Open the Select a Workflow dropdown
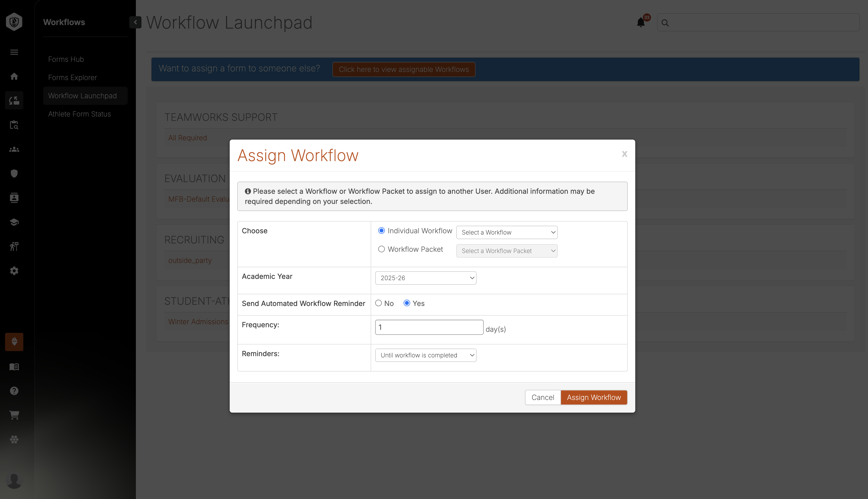 click(x=507, y=232)
